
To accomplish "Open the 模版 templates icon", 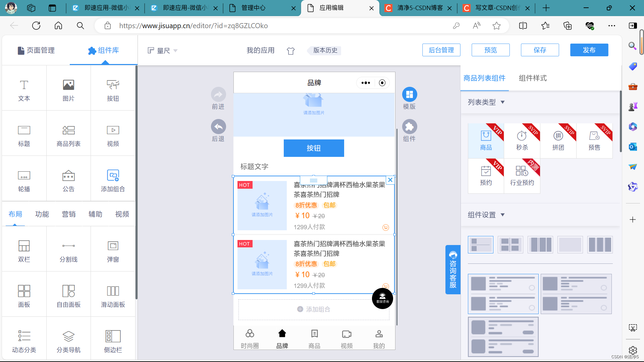I will click(409, 95).
